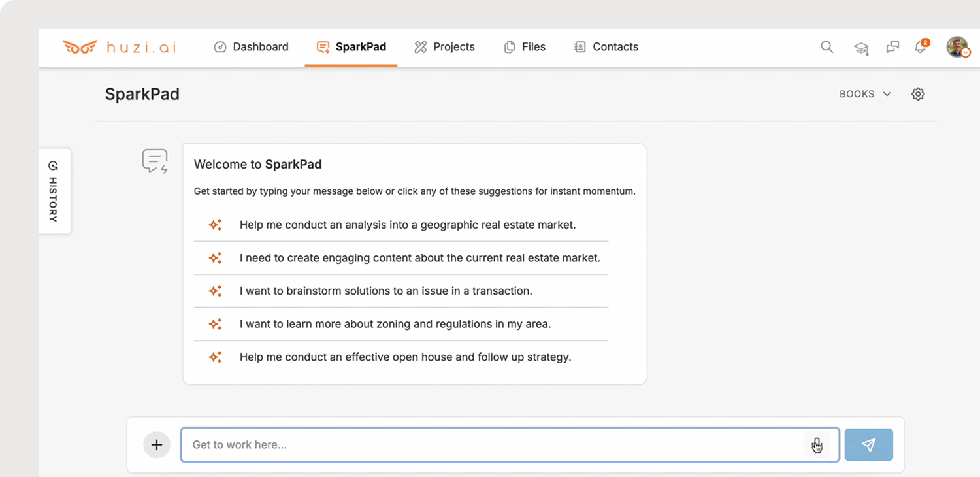980x477 pixels.
Task: Expand the BOOKS dropdown
Action: pyautogui.click(x=866, y=94)
